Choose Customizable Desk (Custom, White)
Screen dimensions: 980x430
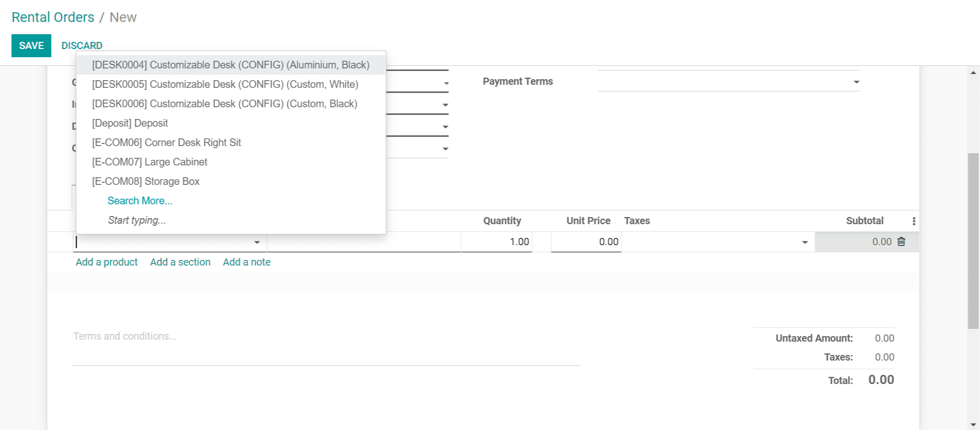point(225,84)
